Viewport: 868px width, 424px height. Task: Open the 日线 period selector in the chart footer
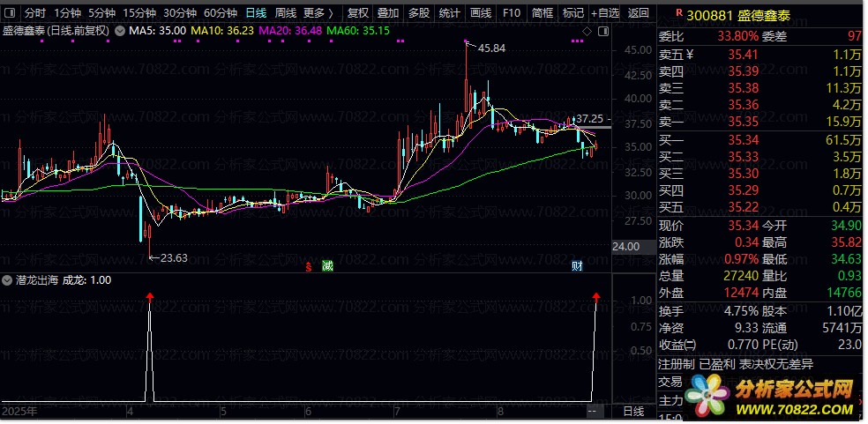634,412
